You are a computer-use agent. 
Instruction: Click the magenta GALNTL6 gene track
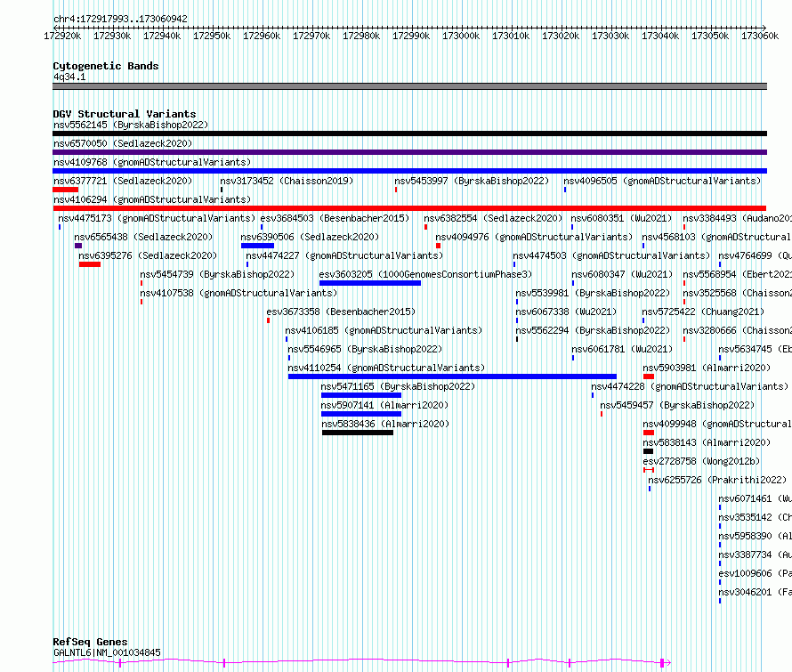point(361,661)
